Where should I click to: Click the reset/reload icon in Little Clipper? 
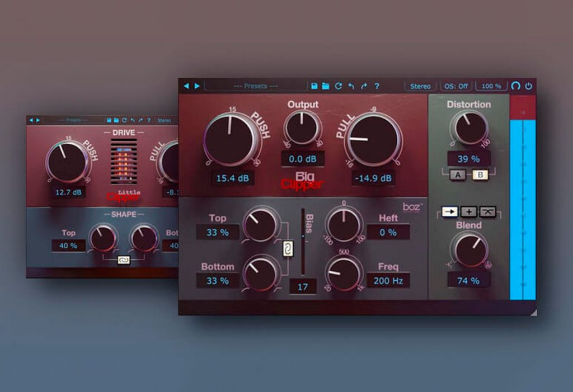click(124, 120)
